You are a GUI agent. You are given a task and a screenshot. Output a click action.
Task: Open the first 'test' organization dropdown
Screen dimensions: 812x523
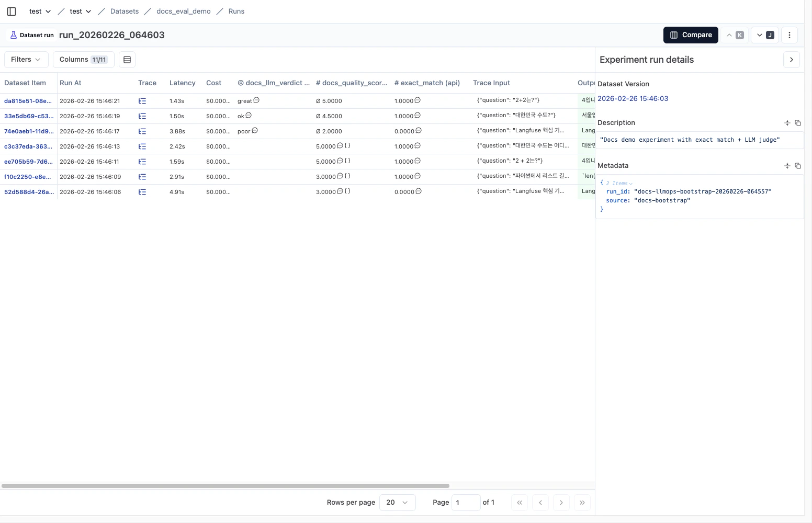(x=40, y=11)
